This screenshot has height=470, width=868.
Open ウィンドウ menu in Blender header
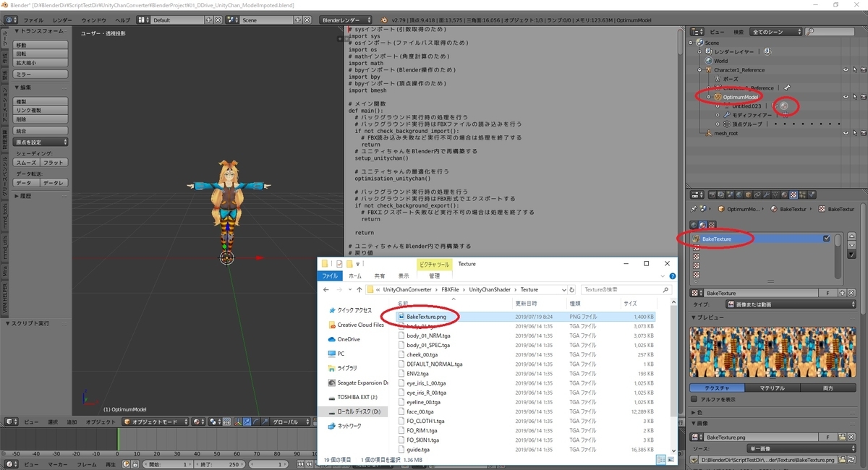click(95, 20)
